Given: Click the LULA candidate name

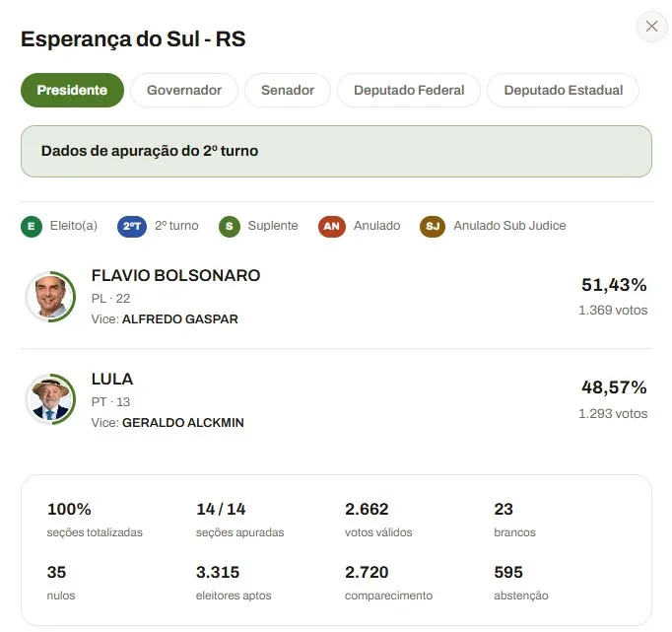Looking at the screenshot, I should 112,379.
